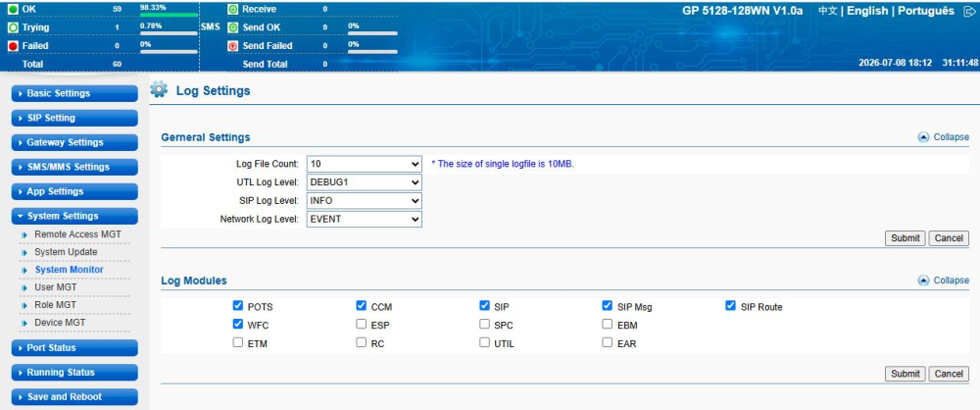The height and width of the screenshot is (410, 980).
Task: Expand the SIP Setting menu
Action: [x=75, y=118]
